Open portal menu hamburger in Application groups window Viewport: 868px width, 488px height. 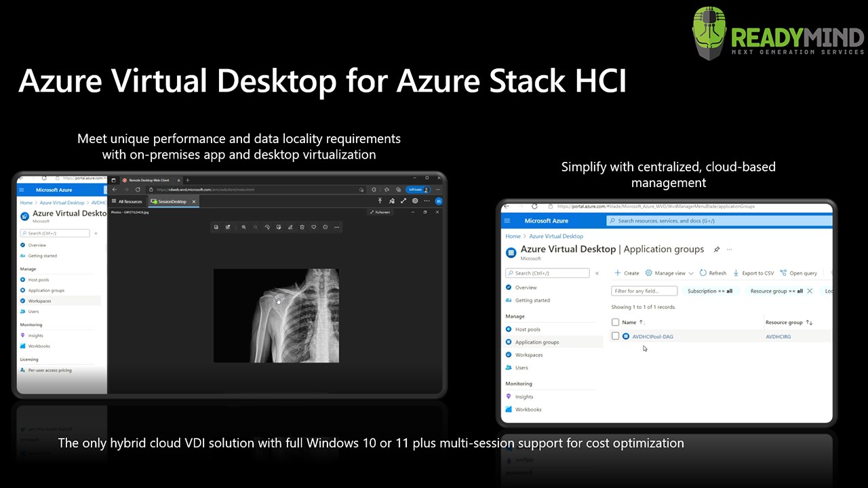pyautogui.click(x=509, y=221)
